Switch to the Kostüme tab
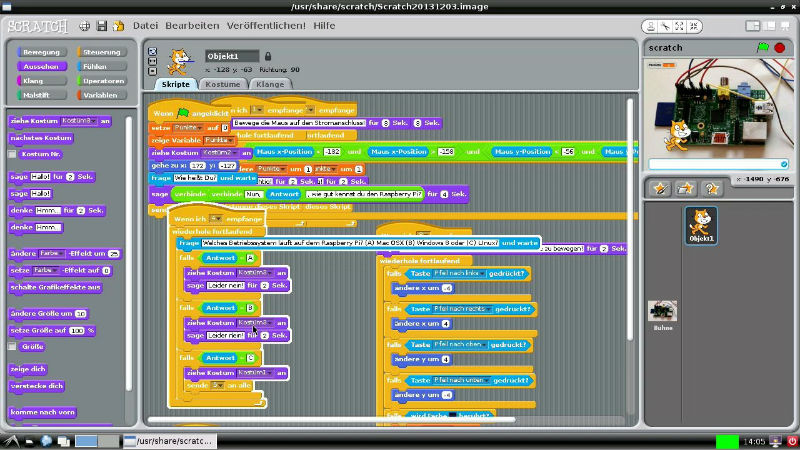Viewport: 800px width, 450px height. [x=223, y=84]
